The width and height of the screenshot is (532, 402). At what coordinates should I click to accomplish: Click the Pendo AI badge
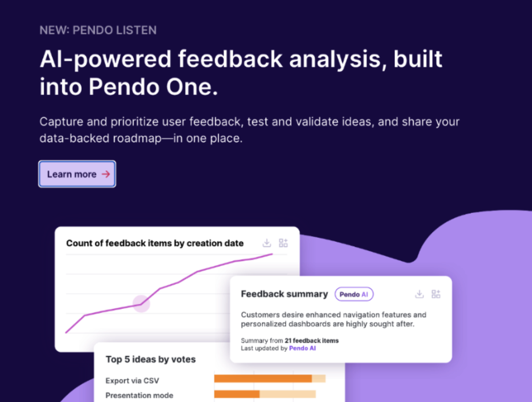coord(354,294)
